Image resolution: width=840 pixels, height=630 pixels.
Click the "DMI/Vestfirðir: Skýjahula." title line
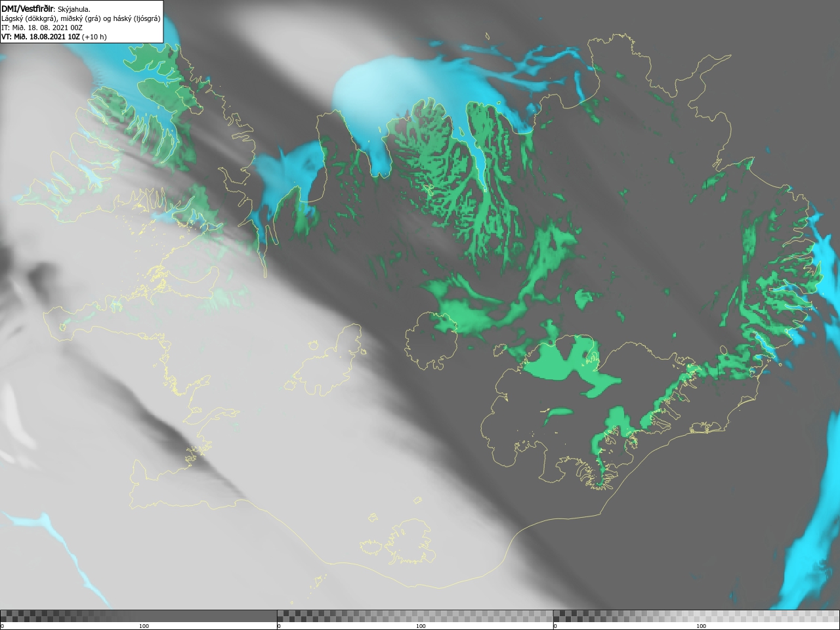[46, 9]
